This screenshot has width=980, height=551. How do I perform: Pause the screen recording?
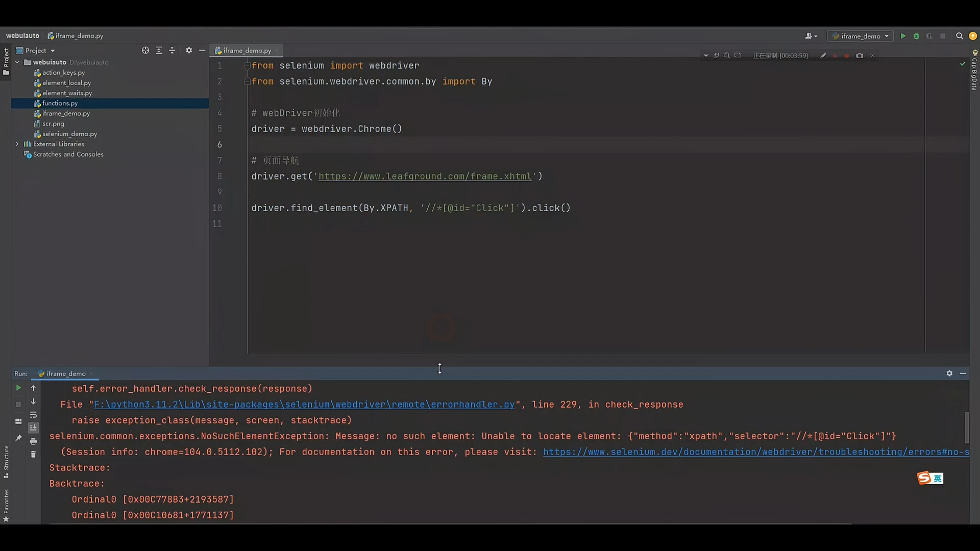coord(835,56)
